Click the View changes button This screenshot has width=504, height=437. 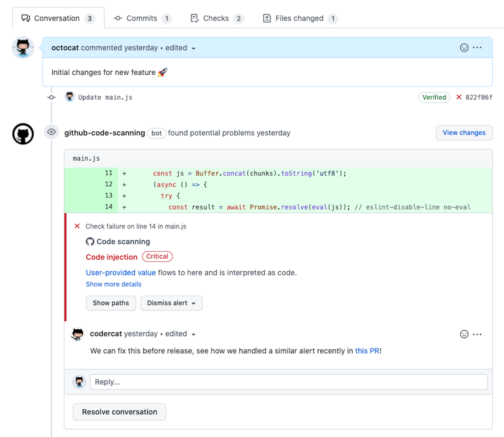tap(464, 133)
